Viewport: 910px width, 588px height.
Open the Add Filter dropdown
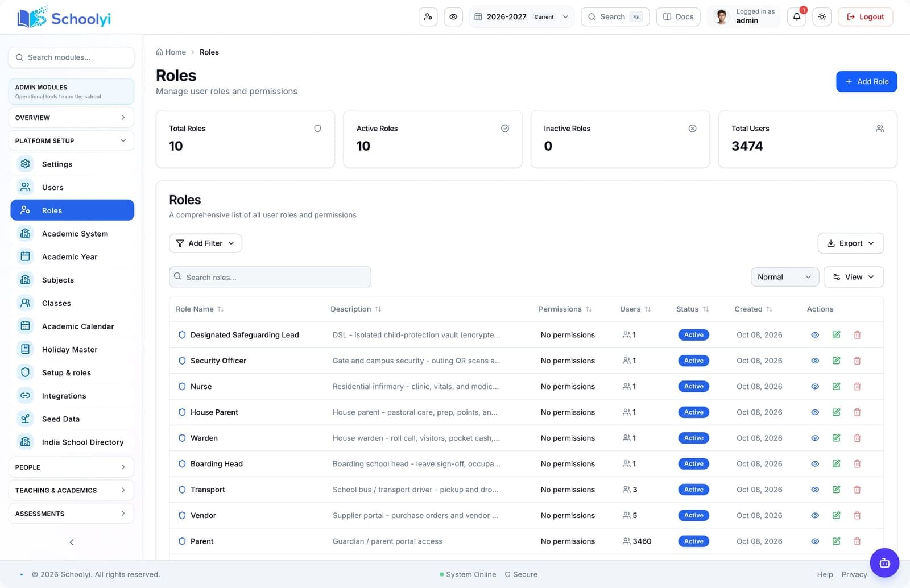tap(205, 243)
